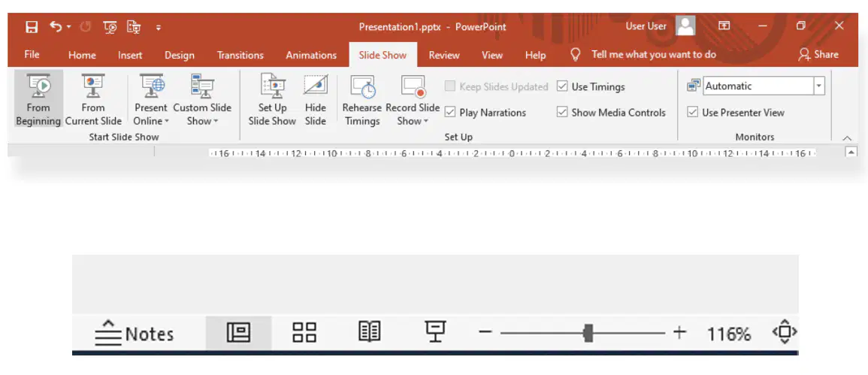Click the vertical scrollbar up arrow
The height and width of the screenshot is (375, 868).
point(851,152)
